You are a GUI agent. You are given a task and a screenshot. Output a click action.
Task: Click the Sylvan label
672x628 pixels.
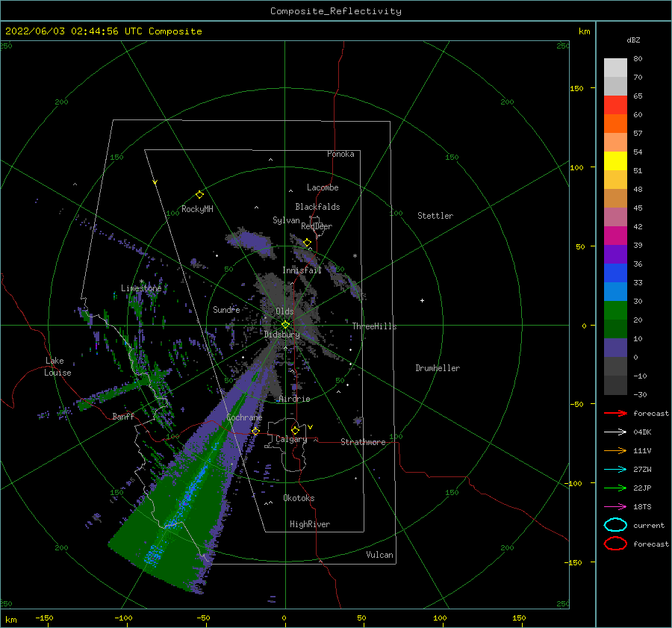286,220
